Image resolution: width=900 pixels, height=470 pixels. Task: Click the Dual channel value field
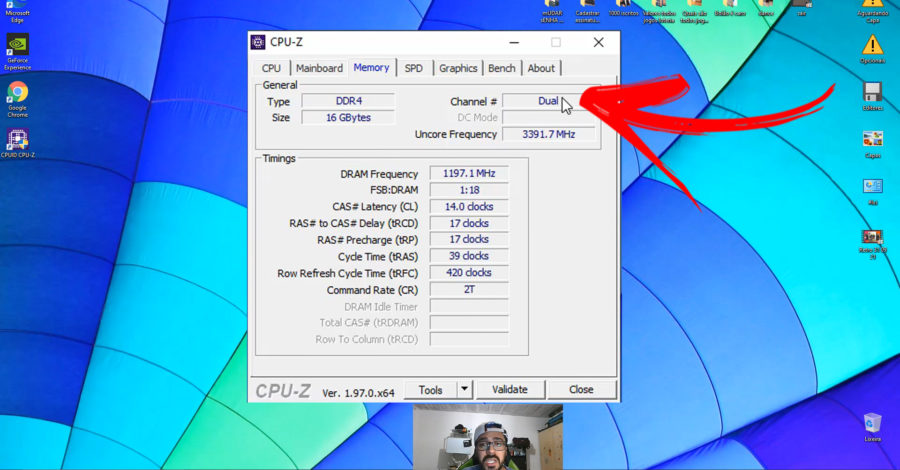click(548, 101)
